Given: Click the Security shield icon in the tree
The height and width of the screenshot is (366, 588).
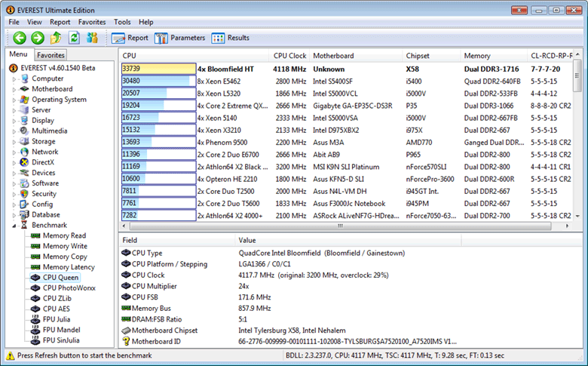Looking at the screenshot, I should tap(25, 194).
